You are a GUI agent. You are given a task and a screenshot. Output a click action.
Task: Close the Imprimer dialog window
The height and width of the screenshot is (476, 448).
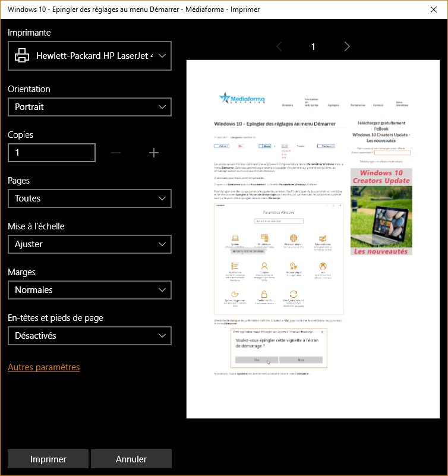coord(434,10)
